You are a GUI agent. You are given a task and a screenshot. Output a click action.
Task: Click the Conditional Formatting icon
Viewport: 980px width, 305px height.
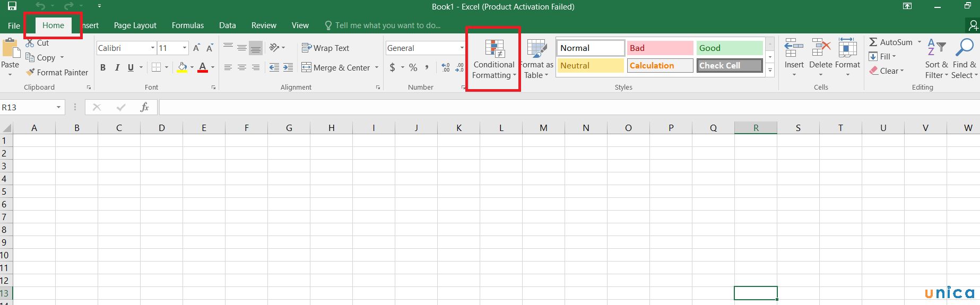pos(494,49)
